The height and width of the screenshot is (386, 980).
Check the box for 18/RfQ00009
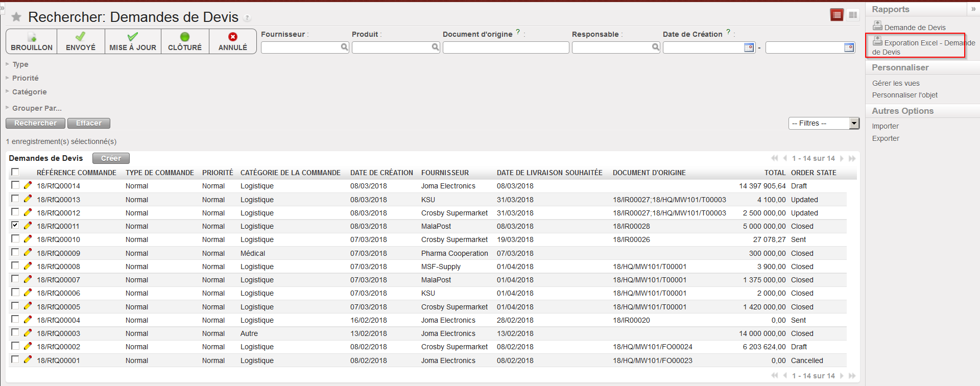pos(15,252)
